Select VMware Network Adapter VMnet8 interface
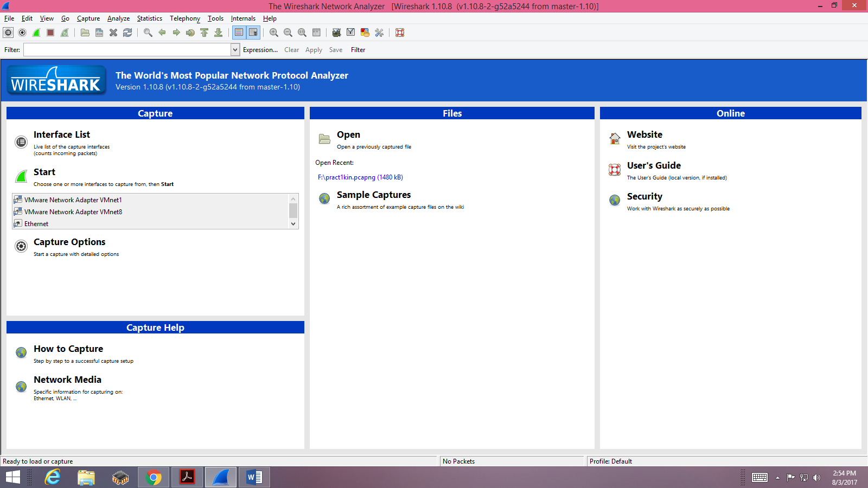This screenshot has height=488, width=868. (73, 212)
